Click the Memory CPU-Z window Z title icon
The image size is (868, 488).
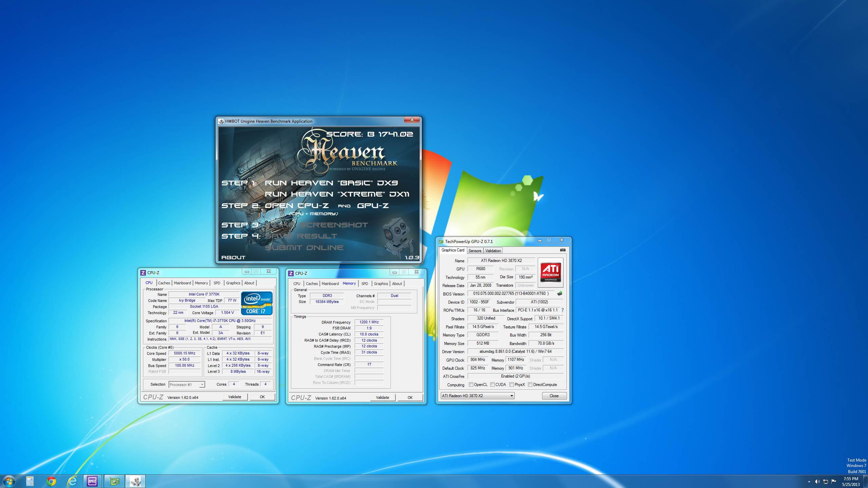click(x=291, y=273)
